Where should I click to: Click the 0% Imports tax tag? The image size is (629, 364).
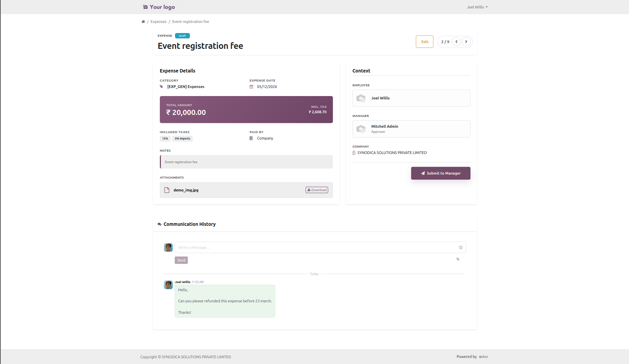coord(182,139)
